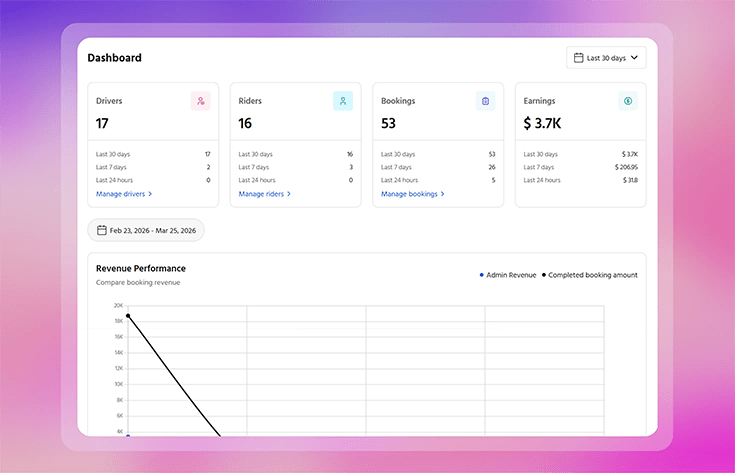Click the chevron arrow next to Manage riders
Screen dimensions: 735x473
click(x=289, y=194)
